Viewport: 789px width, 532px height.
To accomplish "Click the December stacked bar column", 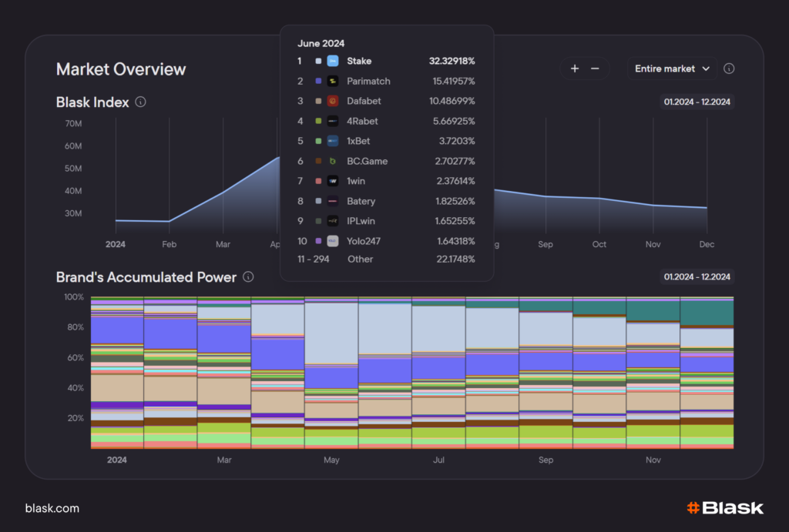I will click(707, 373).
